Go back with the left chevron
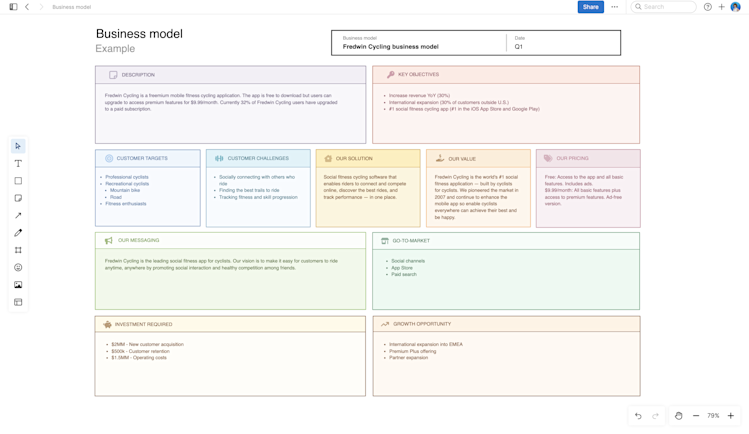This screenshot has height=434, width=749. 27,7
